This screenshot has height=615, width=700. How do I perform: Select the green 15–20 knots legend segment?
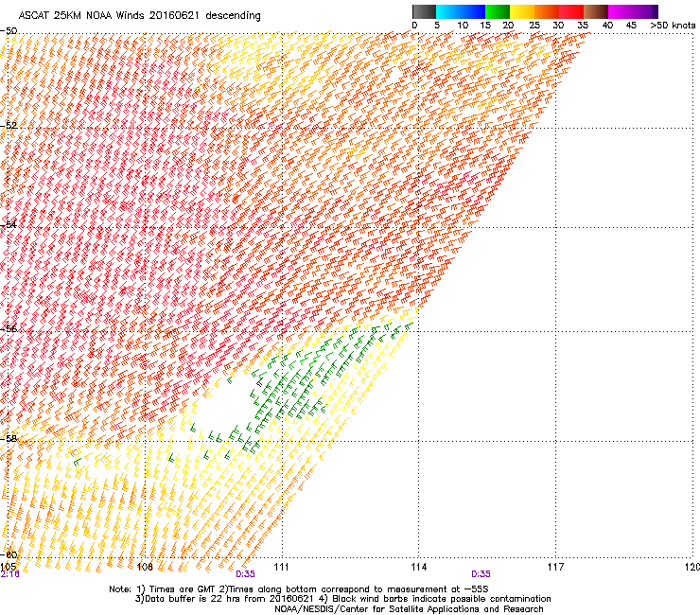[498, 11]
